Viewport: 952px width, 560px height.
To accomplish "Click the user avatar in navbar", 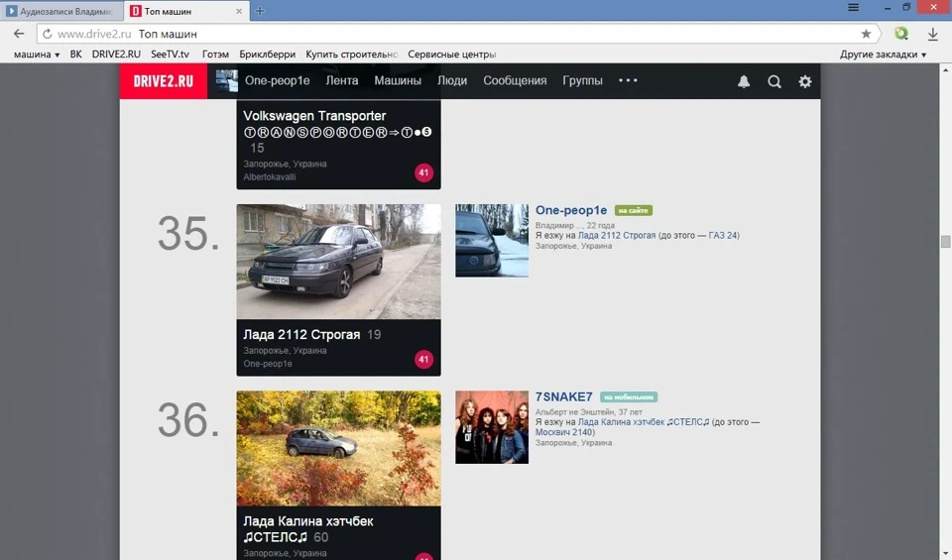I will (x=226, y=80).
